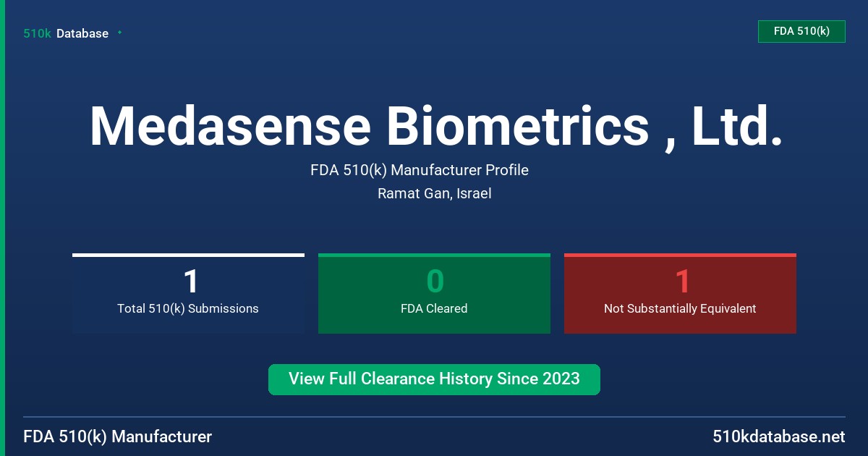Click View Full Clearance History Since 2023
This screenshot has height=456, width=868.
pyautogui.click(x=434, y=379)
